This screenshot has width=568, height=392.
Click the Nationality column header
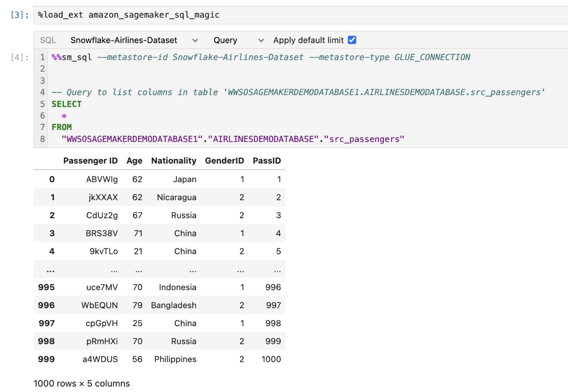point(174,161)
